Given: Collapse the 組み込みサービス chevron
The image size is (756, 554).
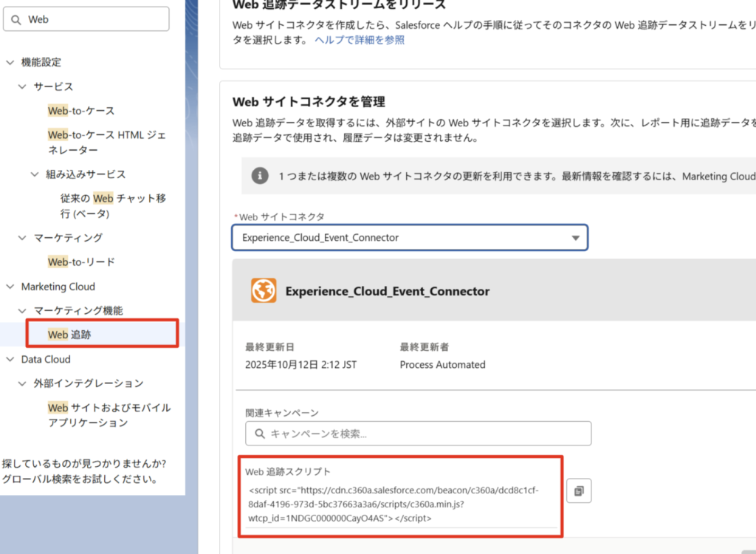Looking at the screenshot, I should [35, 174].
